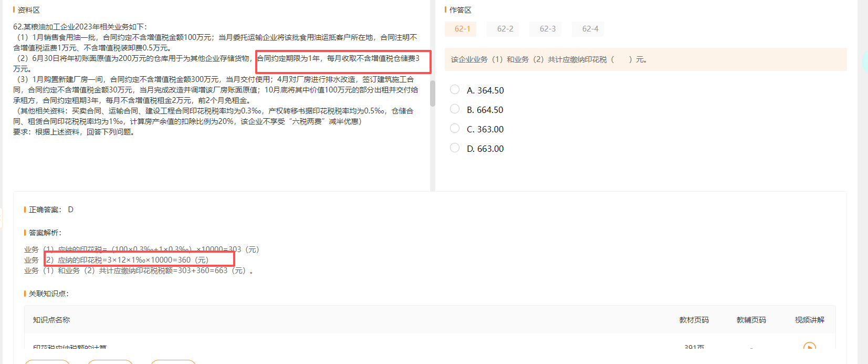Mark answer option D. 663.00
The width and height of the screenshot is (868, 364).
[455, 148]
